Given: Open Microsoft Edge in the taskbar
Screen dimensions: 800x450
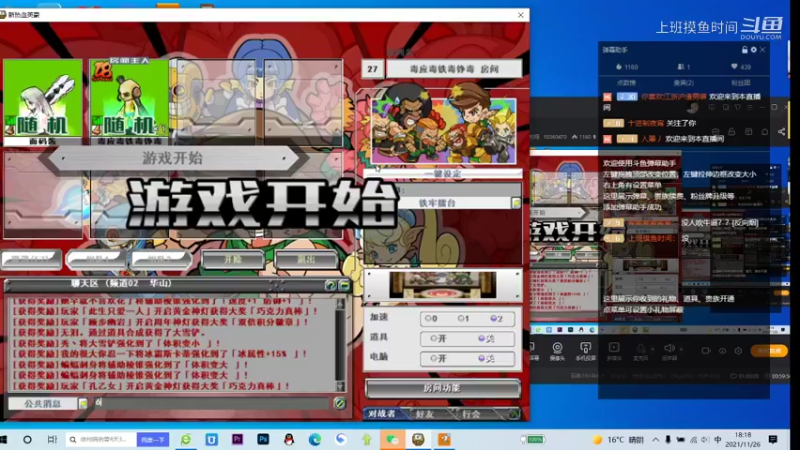Looking at the screenshot, I should tap(314, 439).
